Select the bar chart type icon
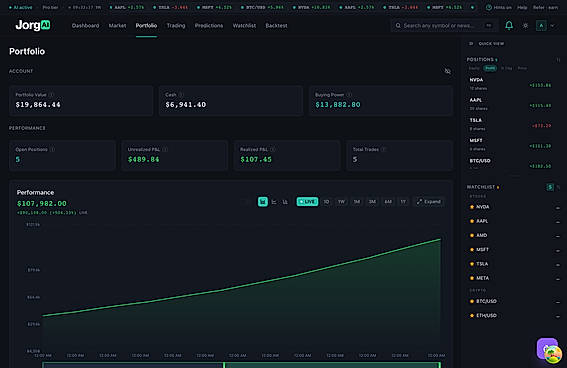567x368 pixels. pos(285,202)
